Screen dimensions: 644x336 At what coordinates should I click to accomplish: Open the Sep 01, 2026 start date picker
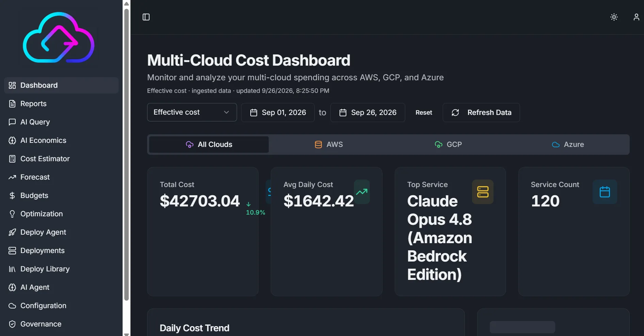(x=278, y=113)
